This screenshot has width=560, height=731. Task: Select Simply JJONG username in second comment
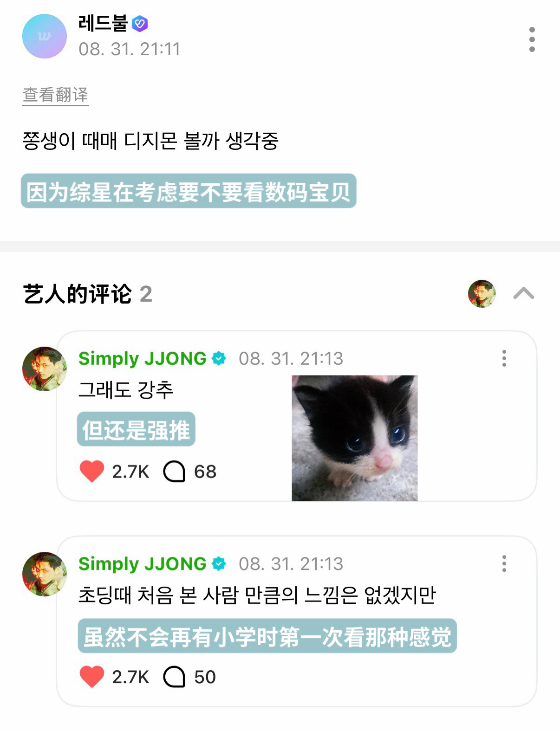[143, 563]
